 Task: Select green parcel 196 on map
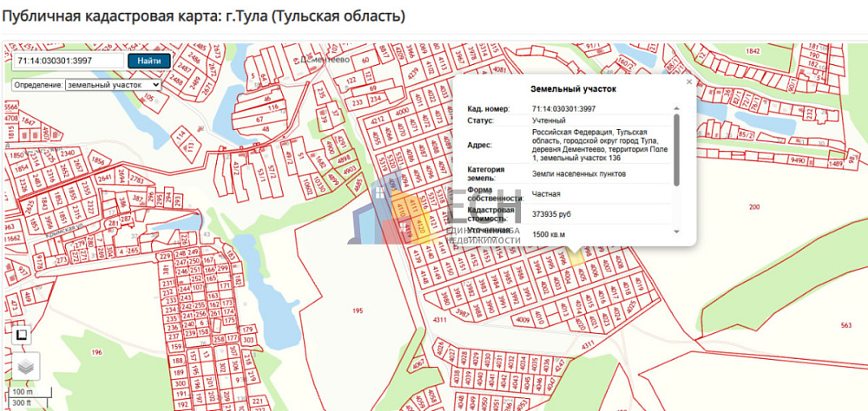click(96, 352)
